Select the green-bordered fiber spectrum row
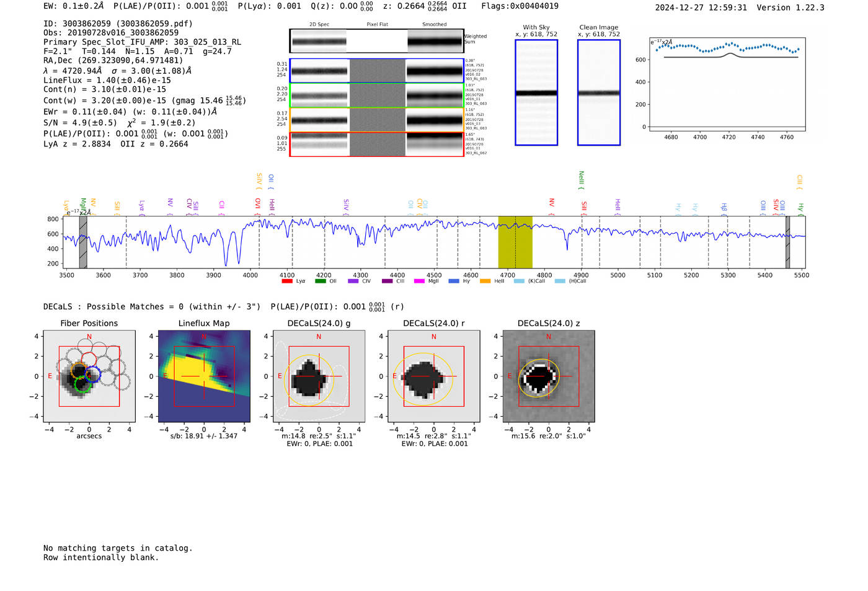The width and height of the screenshot is (868, 591). point(376,96)
